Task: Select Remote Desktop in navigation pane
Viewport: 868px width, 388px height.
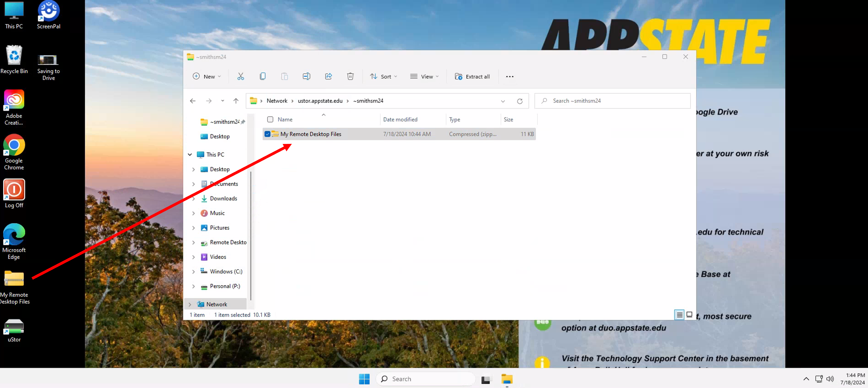Action: pos(224,242)
